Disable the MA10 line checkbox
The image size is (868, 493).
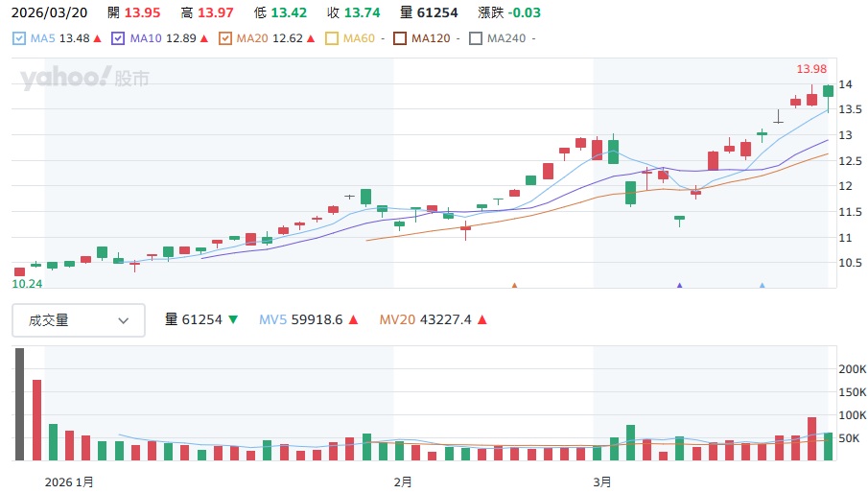tap(119, 38)
